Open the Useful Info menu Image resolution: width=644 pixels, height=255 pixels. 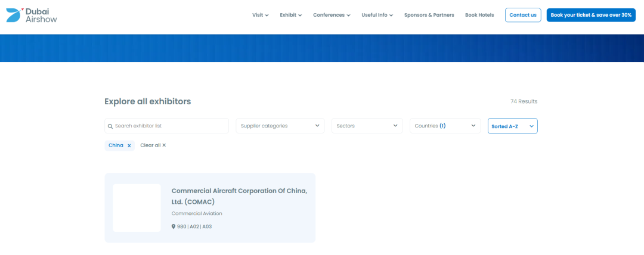(377, 15)
